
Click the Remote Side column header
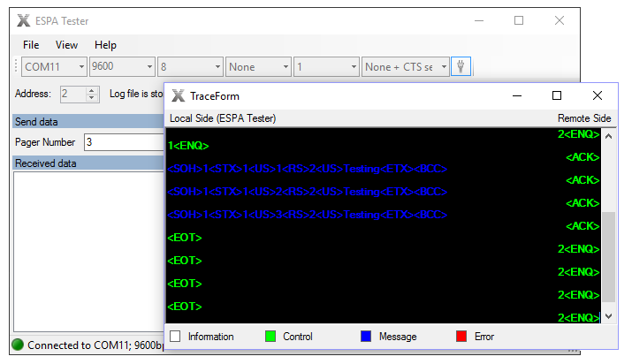click(x=584, y=118)
